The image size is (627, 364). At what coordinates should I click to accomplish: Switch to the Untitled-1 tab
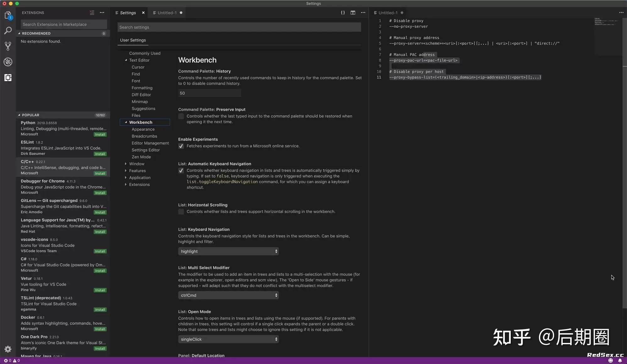click(168, 13)
